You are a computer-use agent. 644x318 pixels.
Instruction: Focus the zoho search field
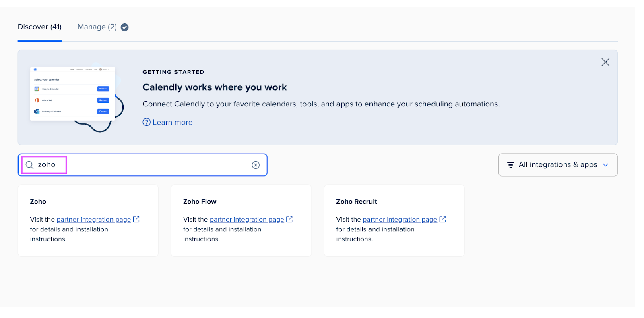[142, 165]
